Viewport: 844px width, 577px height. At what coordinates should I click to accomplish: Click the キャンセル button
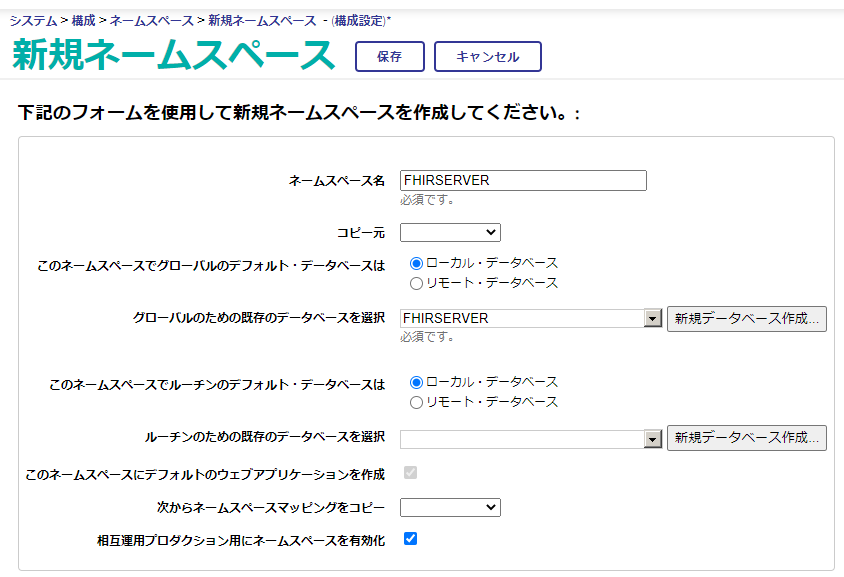click(487, 57)
